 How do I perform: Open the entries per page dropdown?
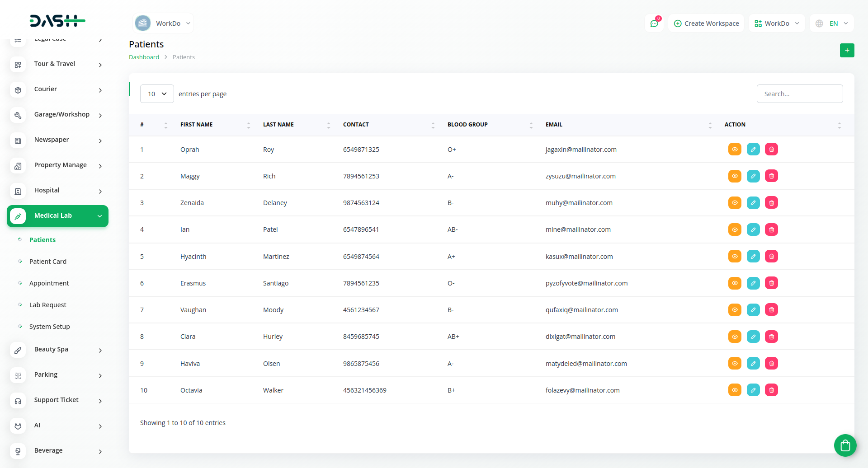[x=157, y=94]
